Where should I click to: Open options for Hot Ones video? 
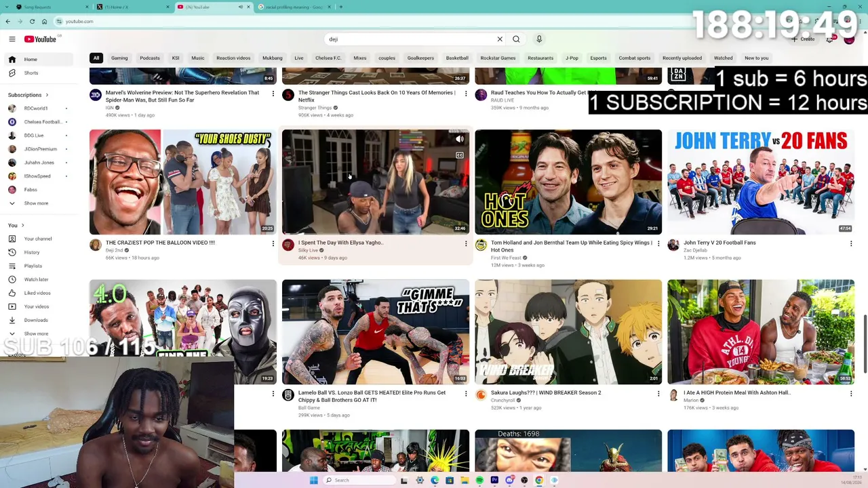click(658, 243)
